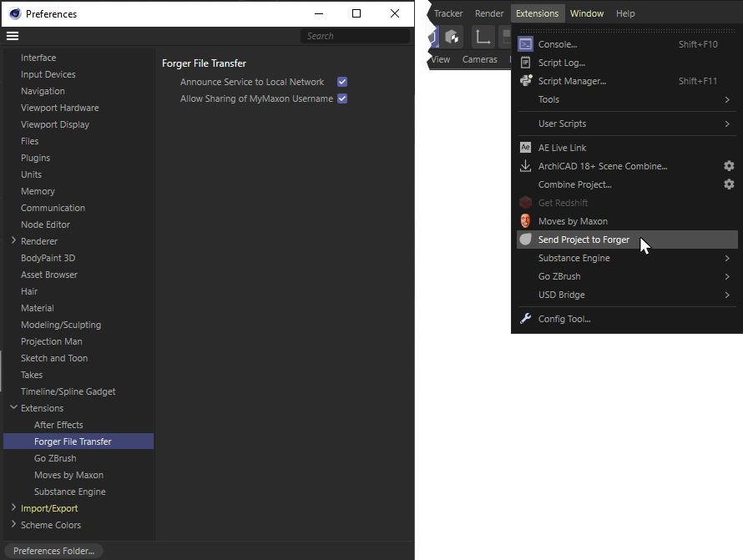Select Viewport Display category
743x560 pixels.
coord(55,124)
